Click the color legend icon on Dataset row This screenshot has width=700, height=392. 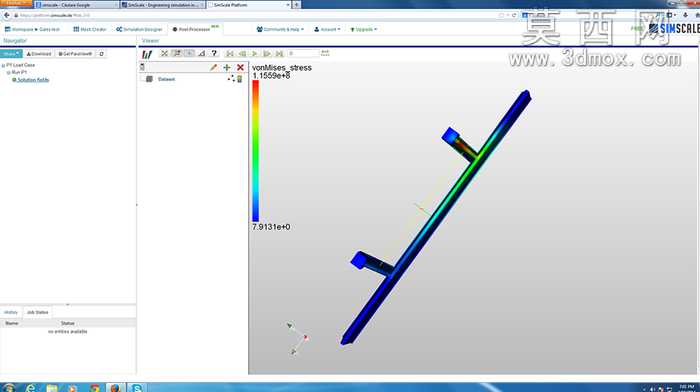(x=240, y=79)
